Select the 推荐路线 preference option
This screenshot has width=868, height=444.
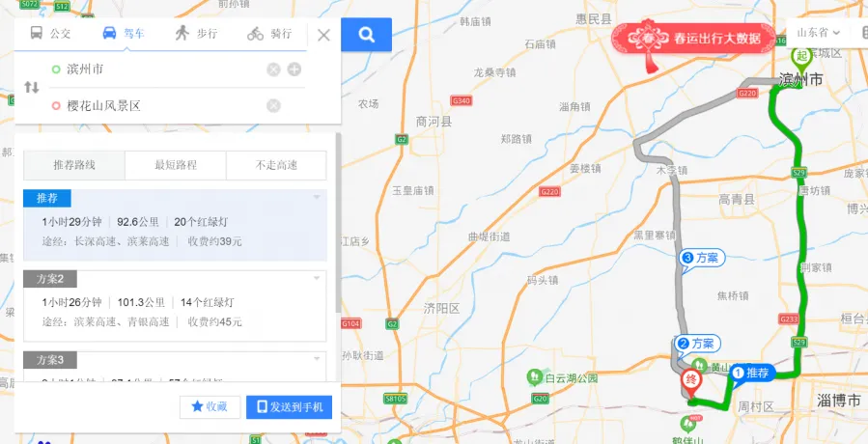coord(74,165)
